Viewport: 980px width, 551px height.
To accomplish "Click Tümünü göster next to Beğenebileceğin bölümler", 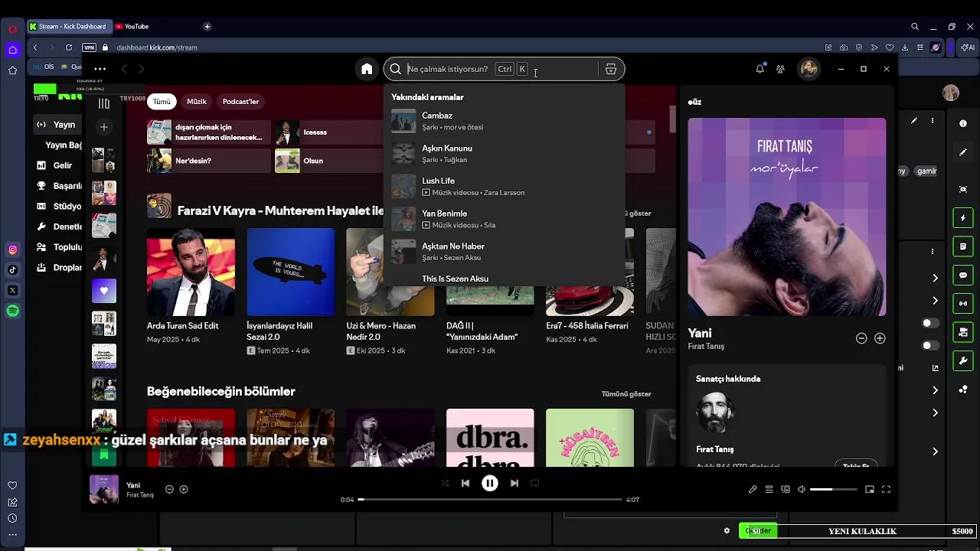I will coord(626,394).
